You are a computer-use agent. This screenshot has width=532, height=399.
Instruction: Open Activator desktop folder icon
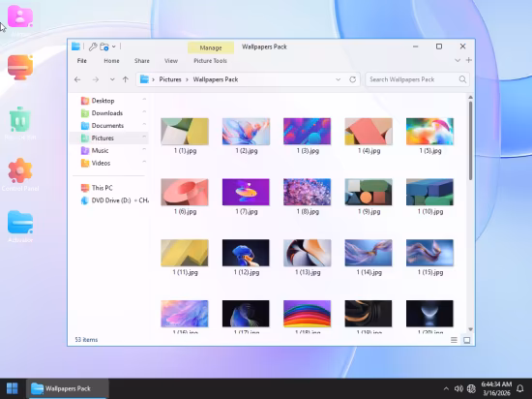click(x=20, y=227)
